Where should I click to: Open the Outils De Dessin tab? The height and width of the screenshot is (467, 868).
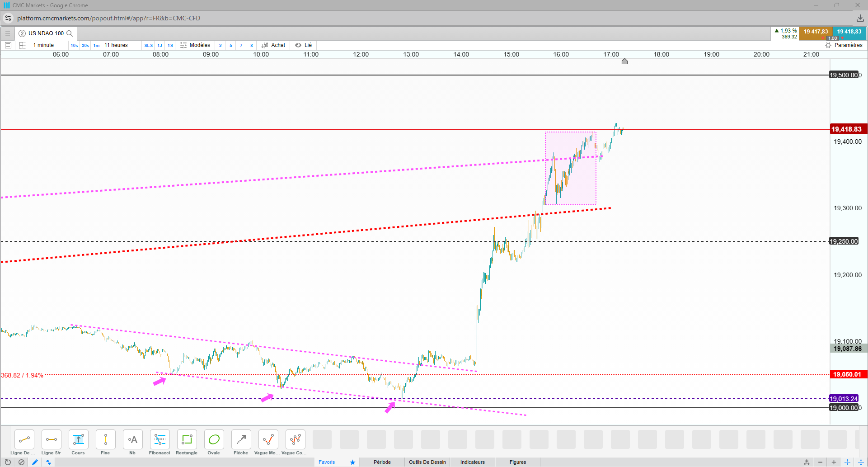pos(427,462)
